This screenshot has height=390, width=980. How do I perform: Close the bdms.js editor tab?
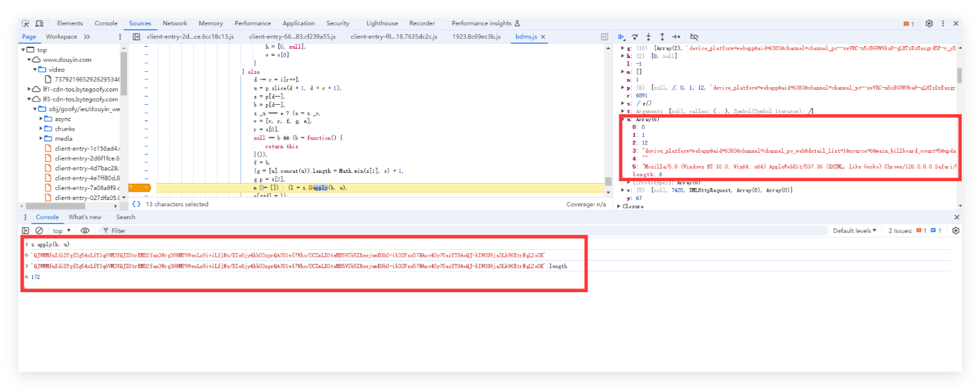543,37
